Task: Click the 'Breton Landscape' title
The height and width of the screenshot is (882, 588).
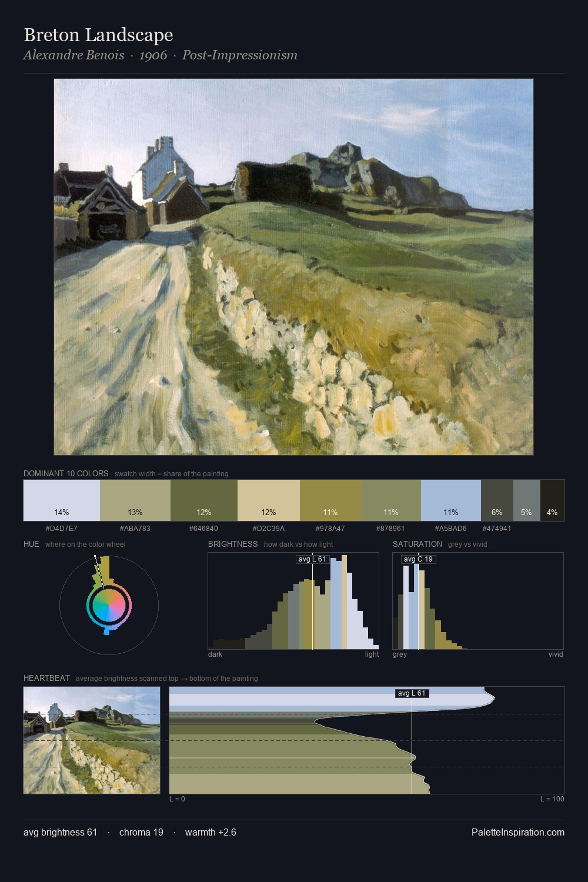Action: pyautogui.click(x=98, y=35)
